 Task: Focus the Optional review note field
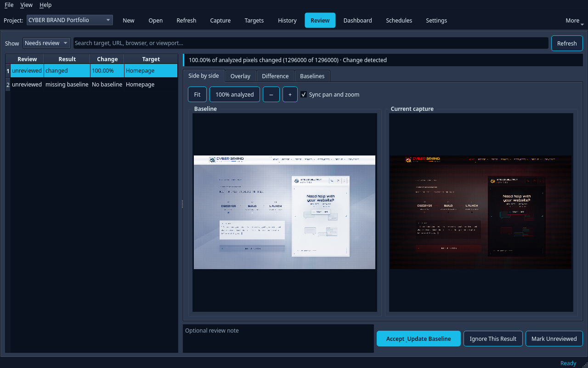(x=278, y=339)
